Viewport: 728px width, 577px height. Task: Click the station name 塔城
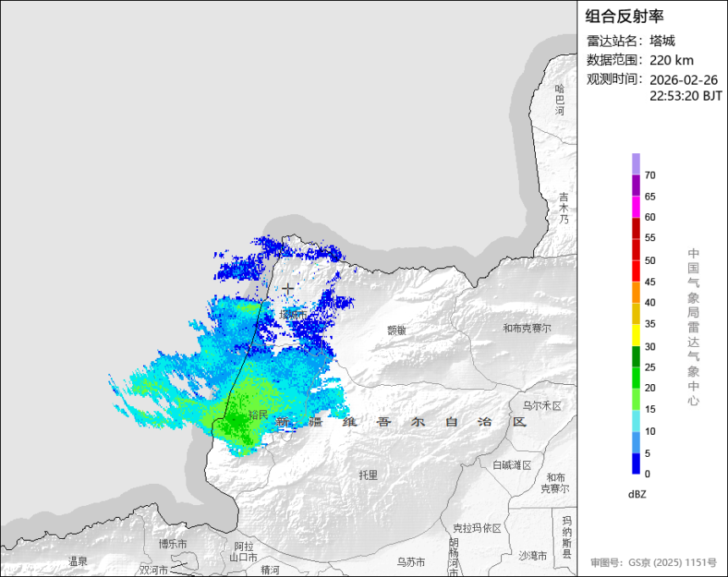coord(662,41)
